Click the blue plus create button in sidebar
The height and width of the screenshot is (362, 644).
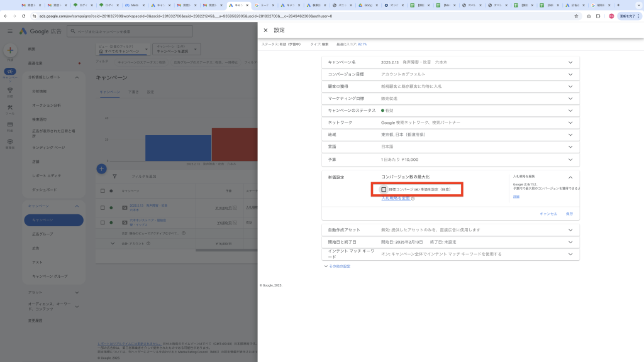pyautogui.click(x=10, y=51)
